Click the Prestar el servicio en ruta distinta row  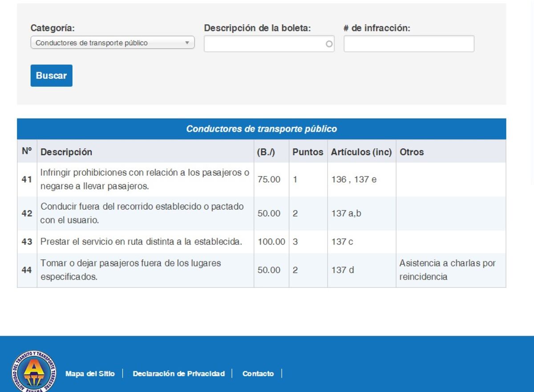click(141, 242)
